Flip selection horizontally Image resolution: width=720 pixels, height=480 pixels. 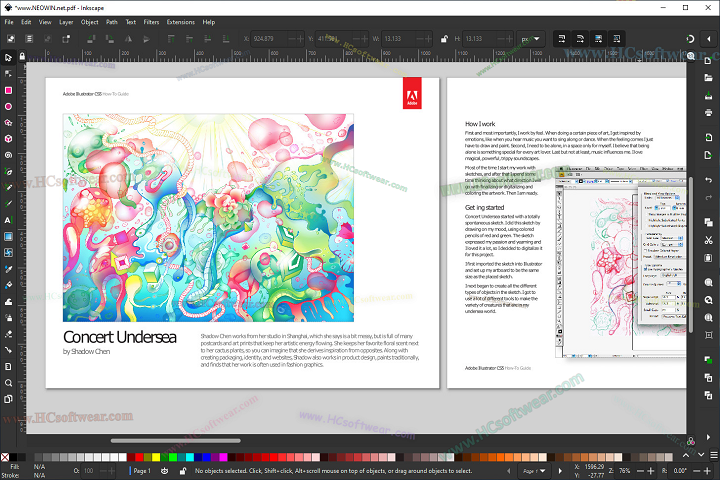coord(128,39)
